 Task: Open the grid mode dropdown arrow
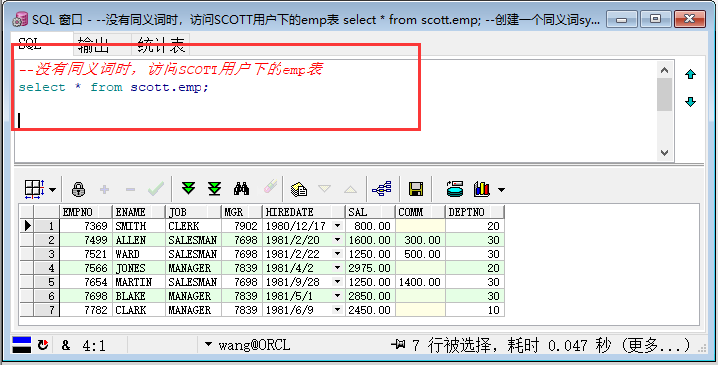point(52,190)
